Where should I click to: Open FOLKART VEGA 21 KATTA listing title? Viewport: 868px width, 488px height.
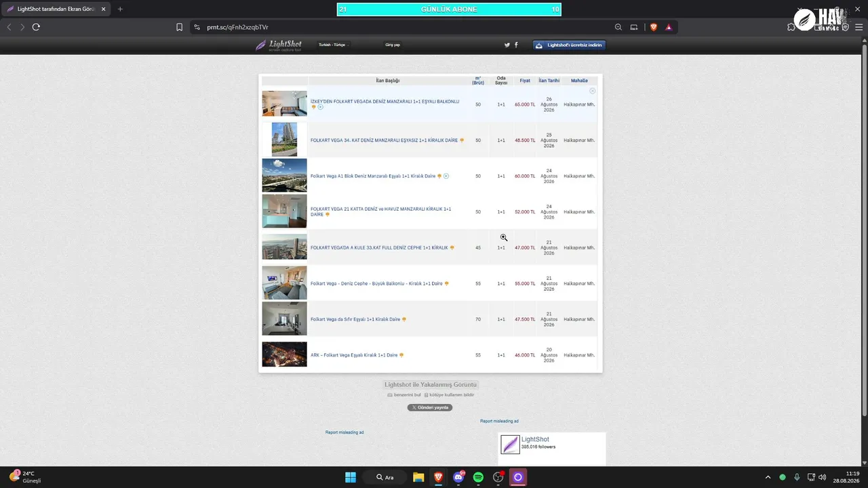pyautogui.click(x=380, y=211)
